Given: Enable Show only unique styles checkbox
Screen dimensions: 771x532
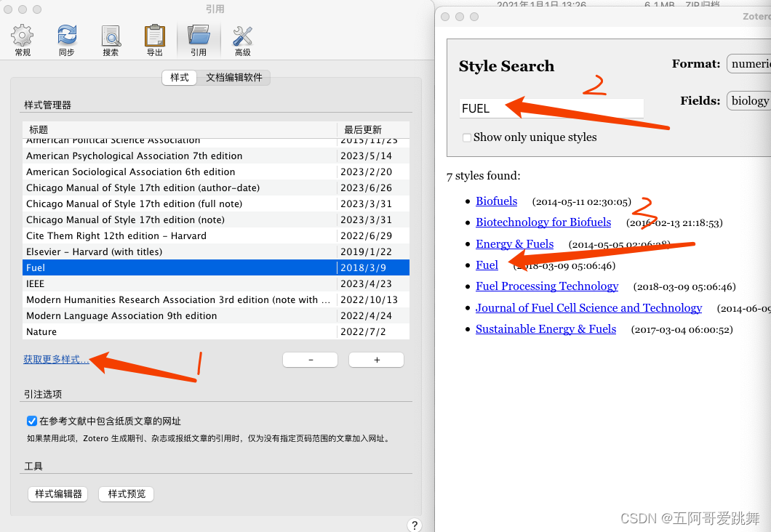Looking at the screenshot, I should click(467, 137).
